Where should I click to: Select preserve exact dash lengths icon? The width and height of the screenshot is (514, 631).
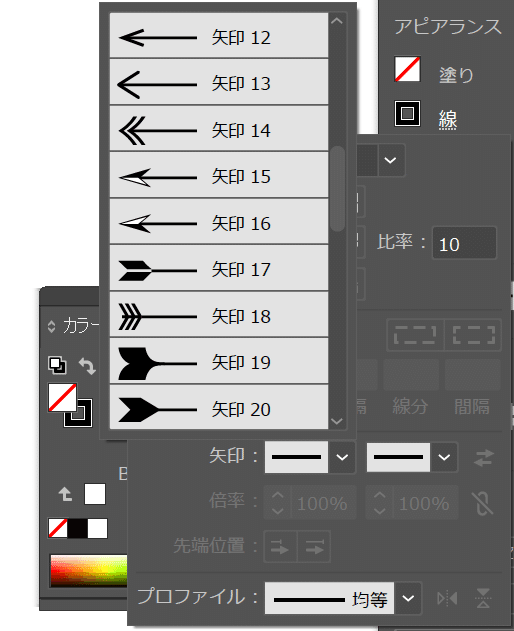click(415, 335)
